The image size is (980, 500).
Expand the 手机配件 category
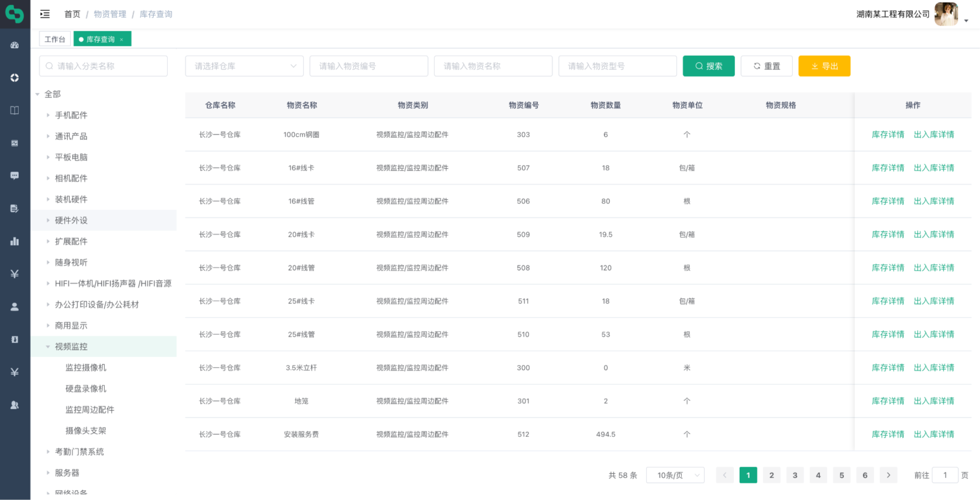48,115
